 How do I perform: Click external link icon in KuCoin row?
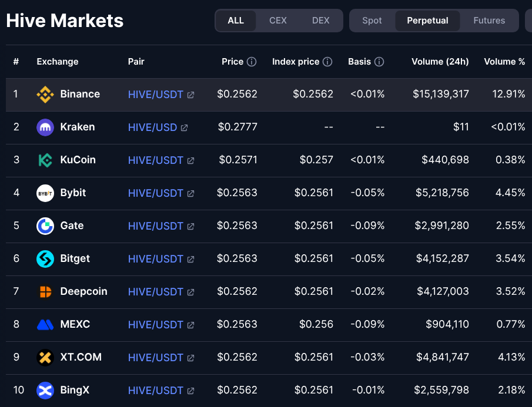tap(190, 161)
